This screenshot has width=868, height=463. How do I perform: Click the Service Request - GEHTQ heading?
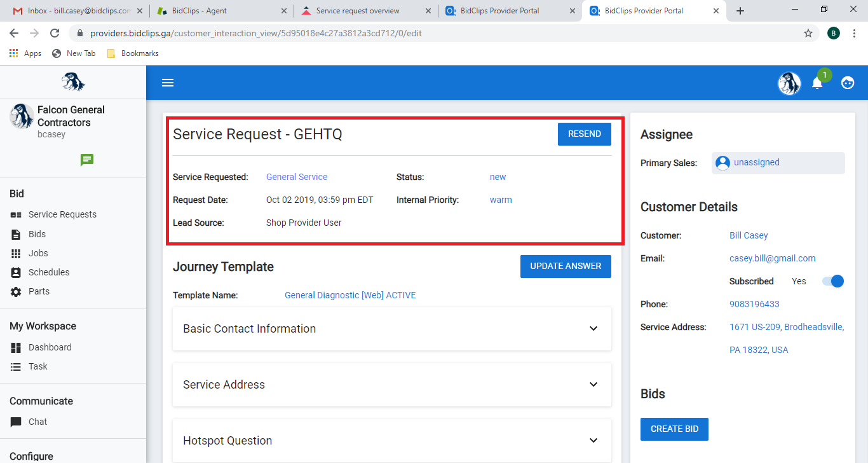click(257, 134)
